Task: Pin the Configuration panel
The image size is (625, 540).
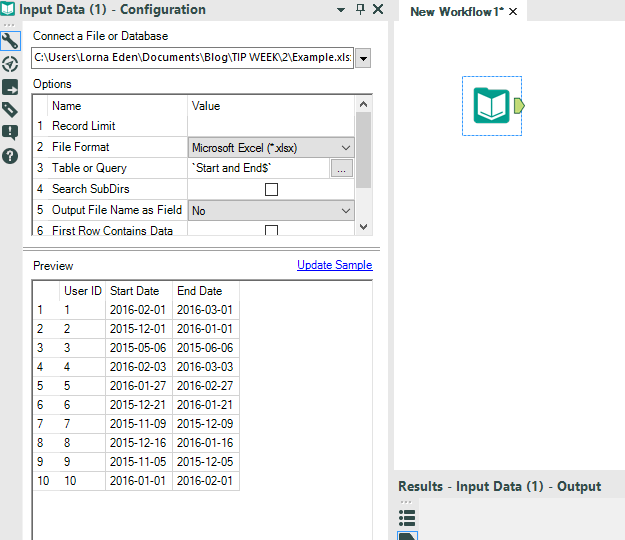Action: tap(360, 9)
